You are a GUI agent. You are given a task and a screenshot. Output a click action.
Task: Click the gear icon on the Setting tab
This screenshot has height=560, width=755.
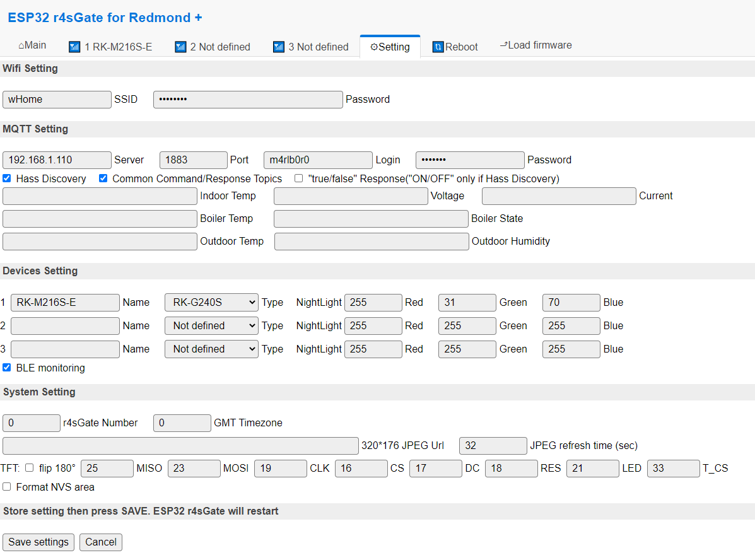click(x=374, y=47)
